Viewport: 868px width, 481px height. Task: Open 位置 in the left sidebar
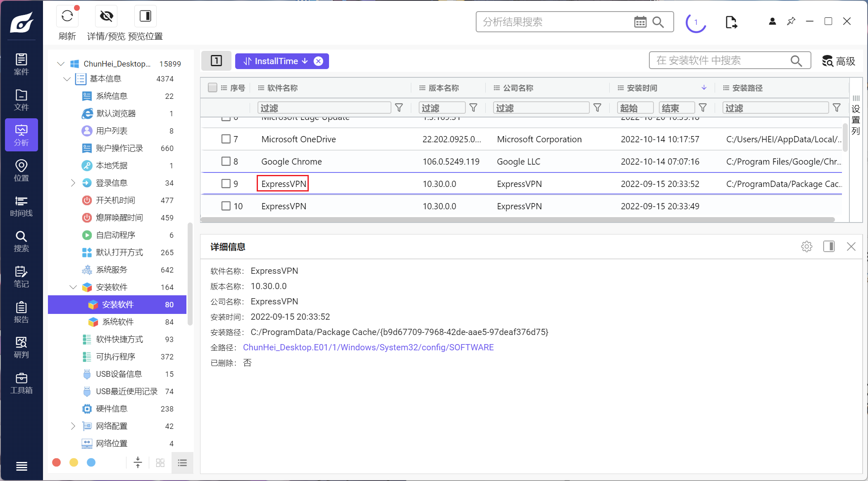[x=21, y=170]
